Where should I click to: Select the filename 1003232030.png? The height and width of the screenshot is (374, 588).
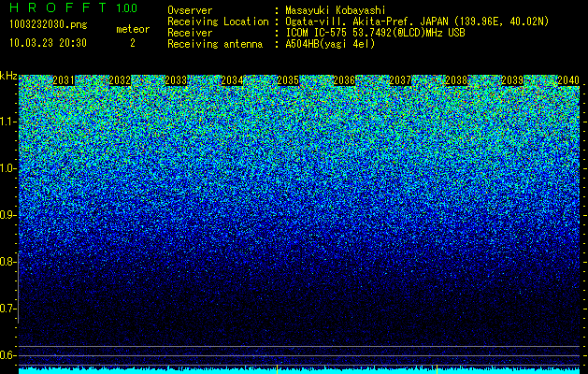(49, 24)
